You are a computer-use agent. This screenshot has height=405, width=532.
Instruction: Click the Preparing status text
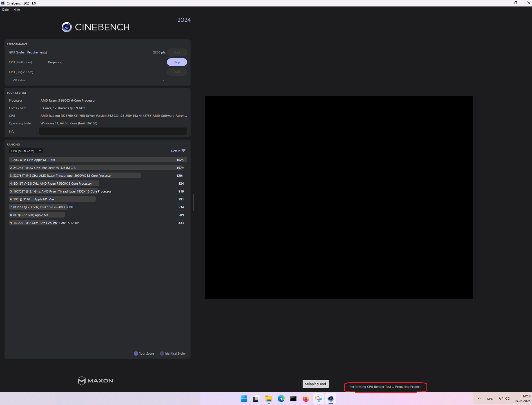pos(57,62)
